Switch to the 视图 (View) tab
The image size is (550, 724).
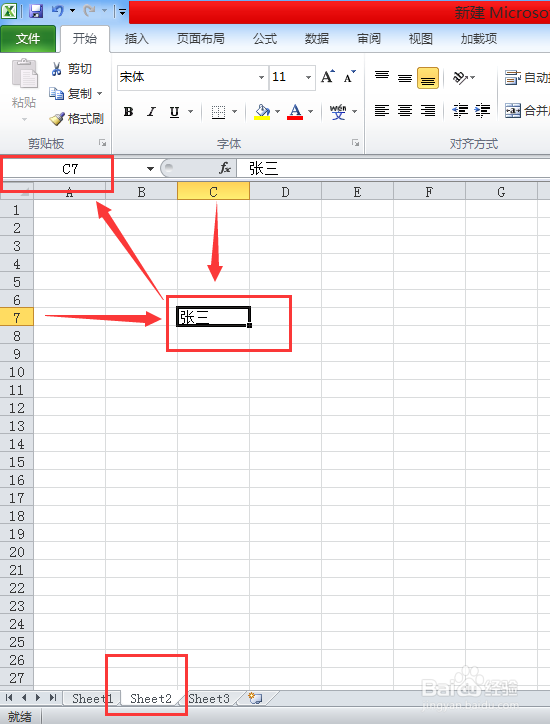(421, 39)
